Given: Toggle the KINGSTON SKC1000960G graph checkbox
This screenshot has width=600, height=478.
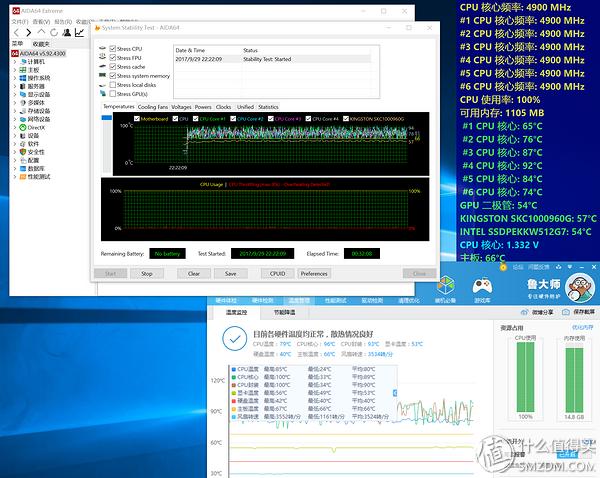Looking at the screenshot, I should point(346,119).
